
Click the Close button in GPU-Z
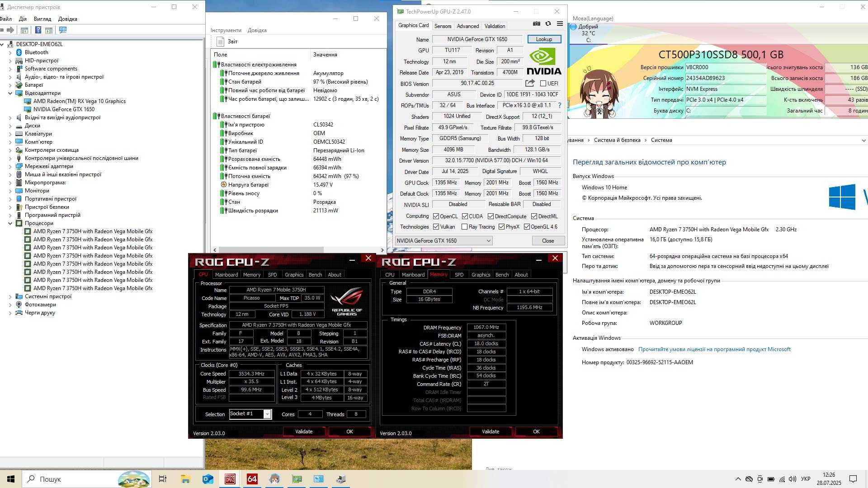[548, 241]
